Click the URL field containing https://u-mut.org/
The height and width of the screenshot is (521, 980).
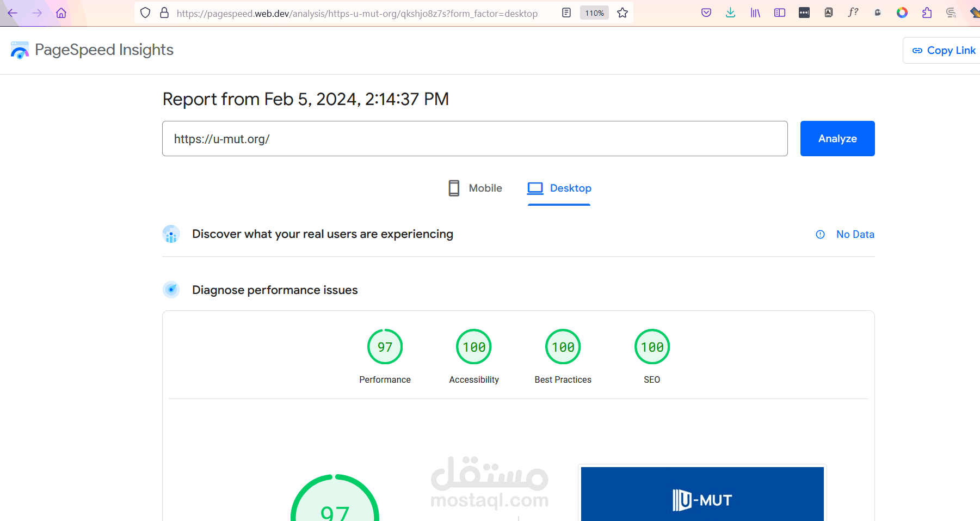point(475,139)
